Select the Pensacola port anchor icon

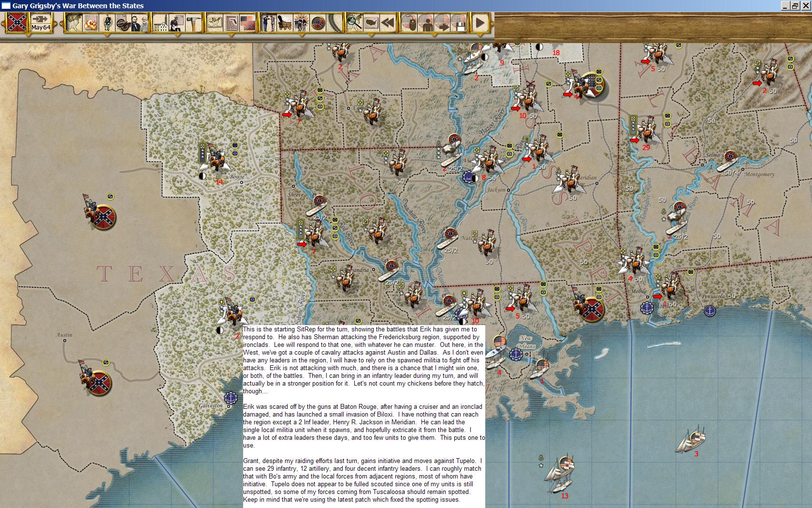pos(709,311)
